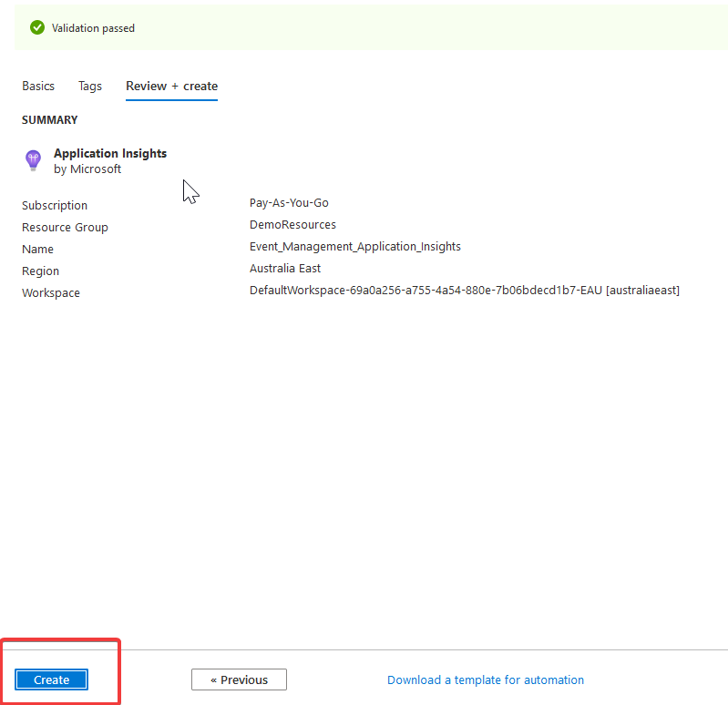The image size is (728, 705).
Task: Click the Validation passed message text
Action: (x=93, y=28)
